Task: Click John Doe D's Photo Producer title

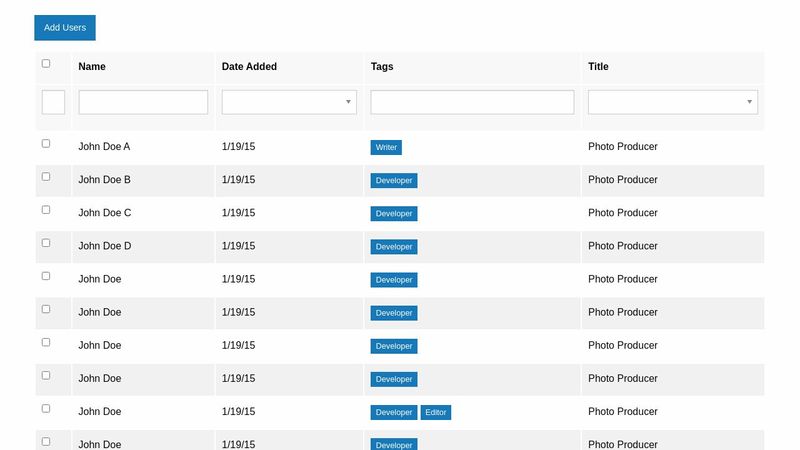Action: tap(623, 246)
